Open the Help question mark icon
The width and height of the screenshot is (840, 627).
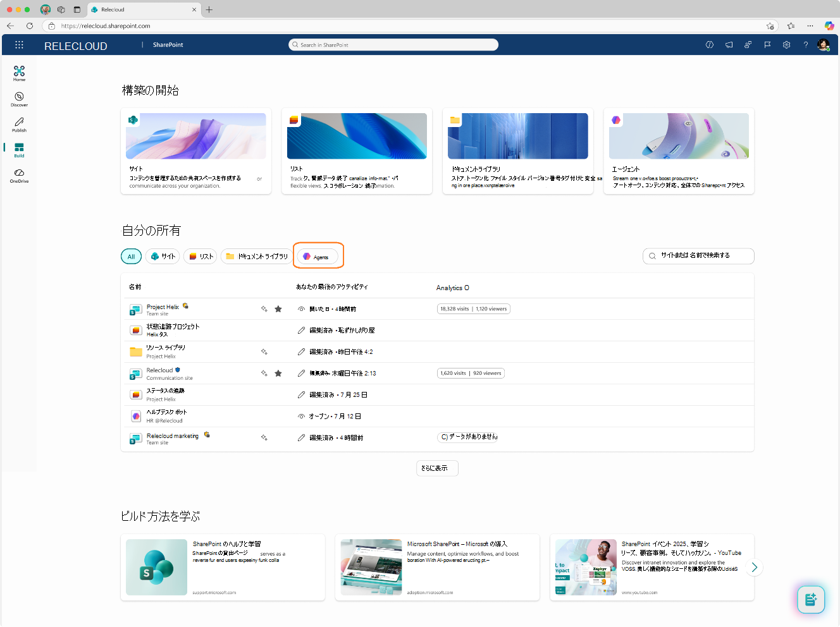pos(805,45)
